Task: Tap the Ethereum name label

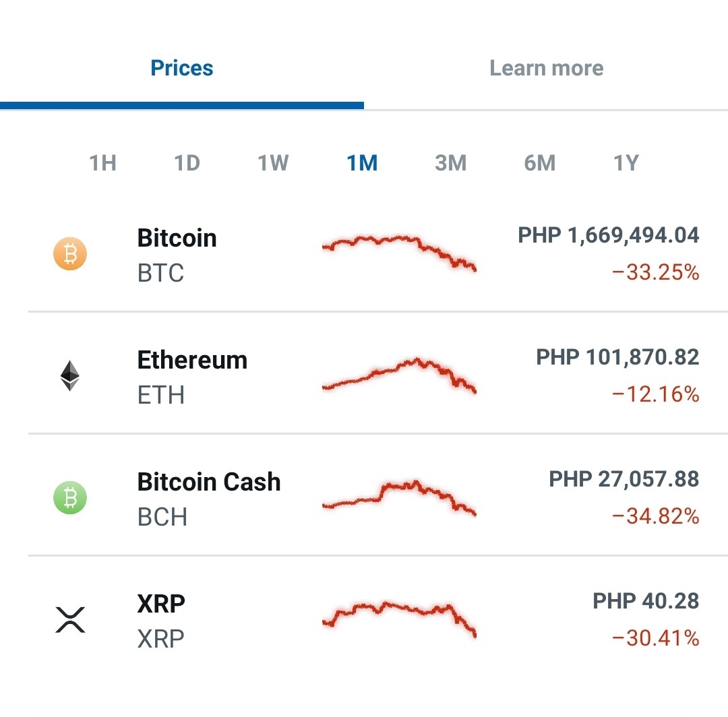Action: (192, 360)
